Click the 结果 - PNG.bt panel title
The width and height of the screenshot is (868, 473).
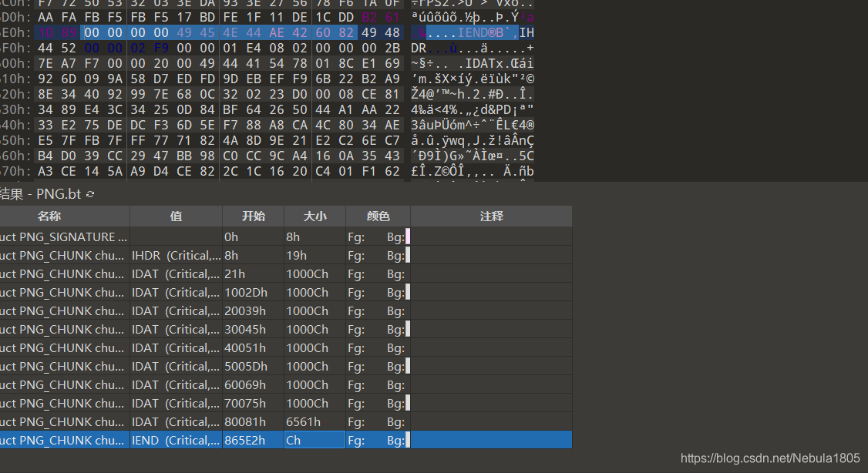[x=40, y=194]
